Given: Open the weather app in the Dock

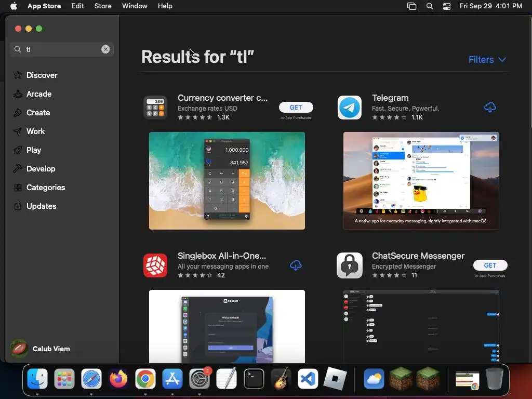Looking at the screenshot, I should pos(374,379).
